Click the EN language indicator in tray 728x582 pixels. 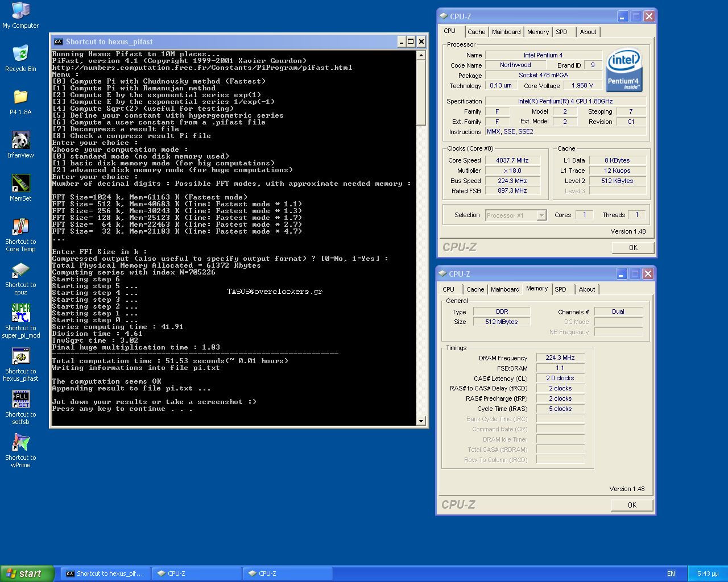coord(671,573)
